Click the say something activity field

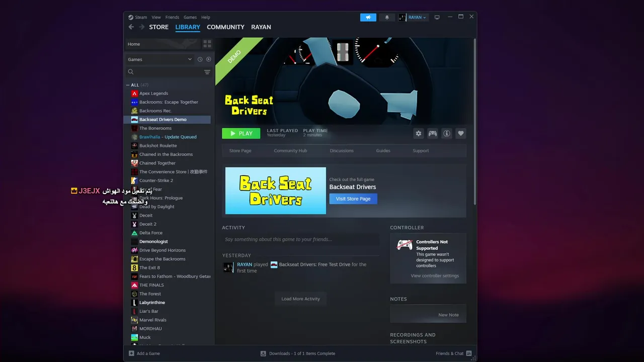300,239
